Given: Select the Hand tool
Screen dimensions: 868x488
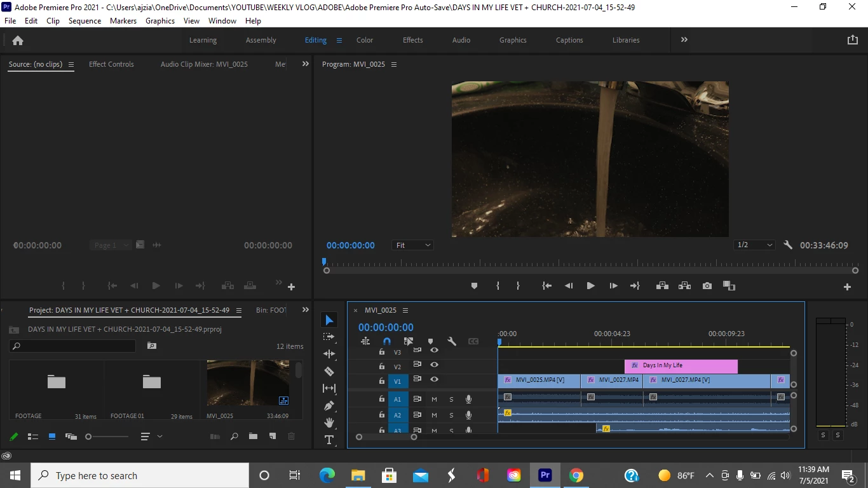Looking at the screenshot, I should (x=329, y=423).
